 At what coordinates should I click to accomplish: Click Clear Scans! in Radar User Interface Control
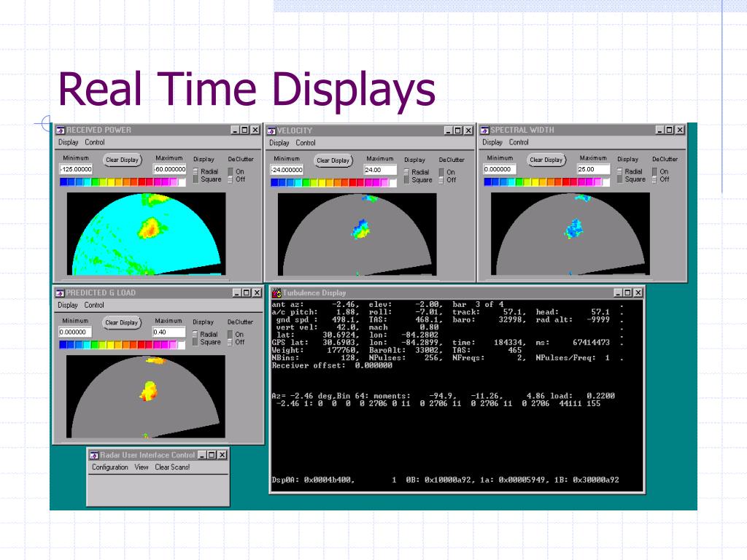click(172, 467)
